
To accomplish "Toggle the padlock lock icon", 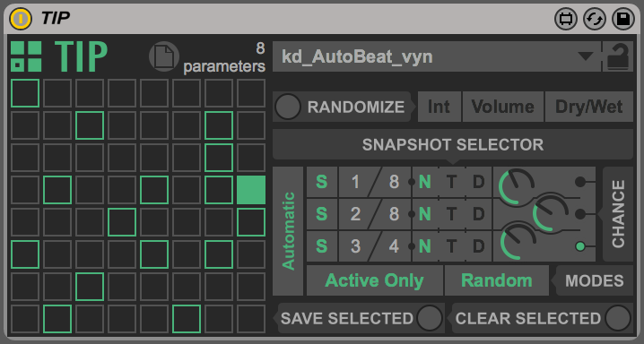I will (618, 56).
